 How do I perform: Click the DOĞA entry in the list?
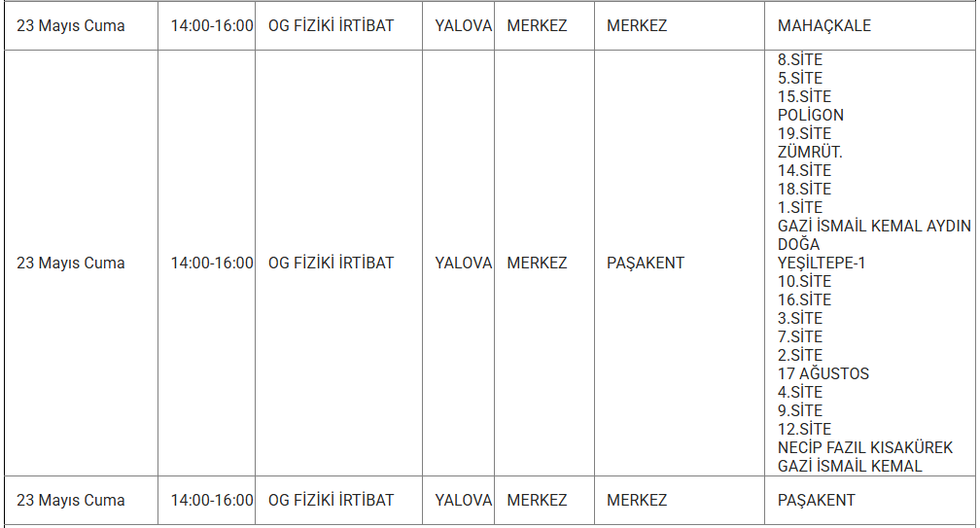tap(798, 244)
